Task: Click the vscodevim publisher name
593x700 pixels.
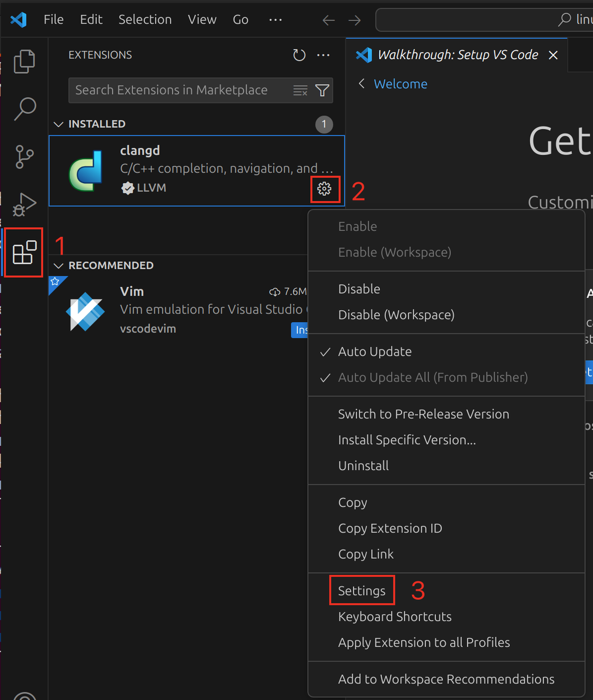Action: [x=148, y=329]
